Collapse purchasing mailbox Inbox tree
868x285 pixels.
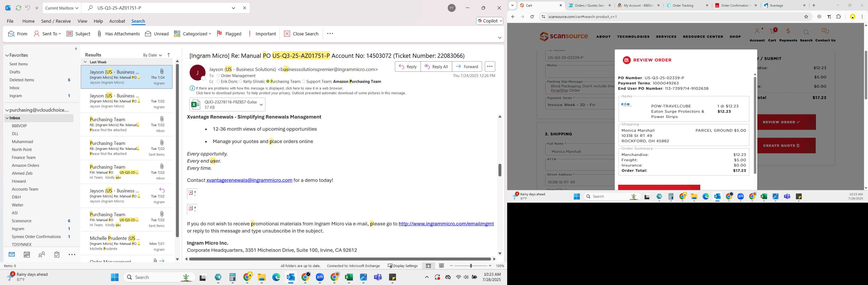pyautogui.click(x=7, y=118)
